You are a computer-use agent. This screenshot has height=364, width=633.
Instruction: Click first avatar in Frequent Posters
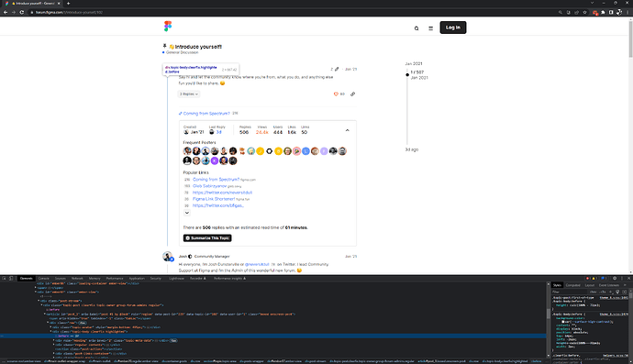[187, 151]
